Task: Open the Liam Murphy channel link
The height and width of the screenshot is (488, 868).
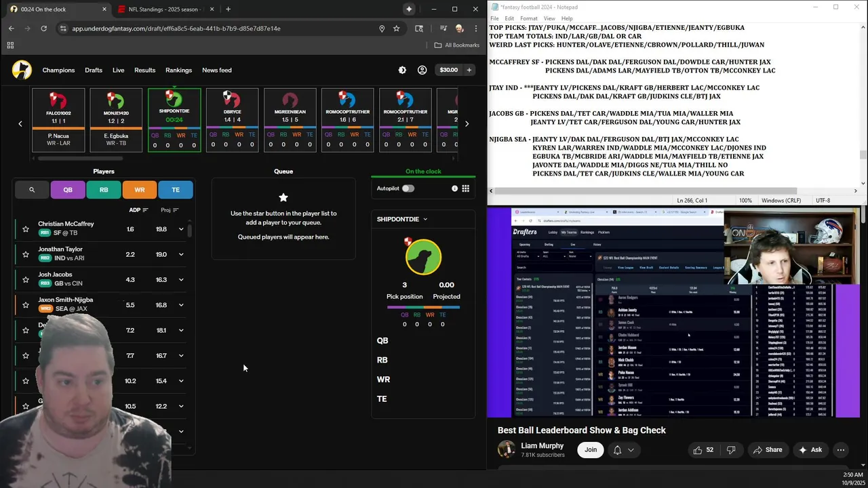Action: 542,445
